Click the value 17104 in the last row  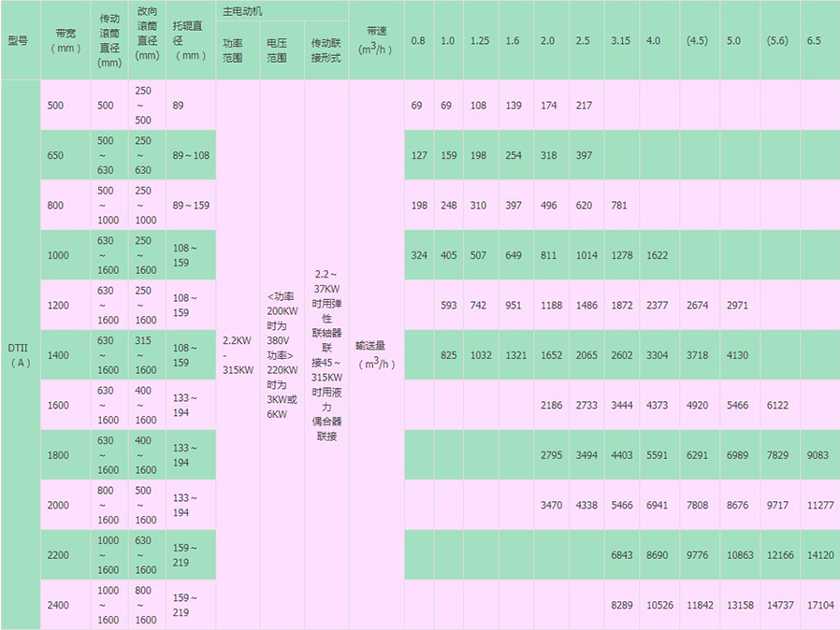point(819,605)
